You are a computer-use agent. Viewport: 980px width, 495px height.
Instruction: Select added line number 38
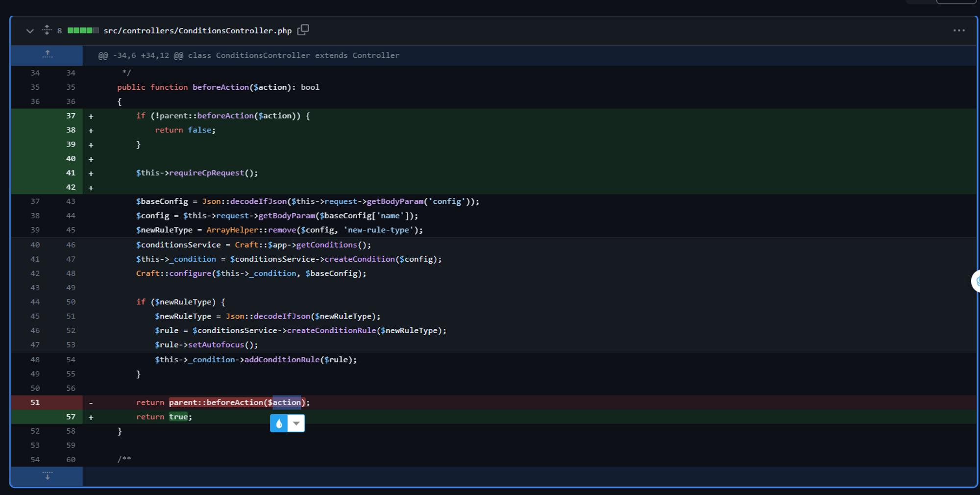(71, 130)
